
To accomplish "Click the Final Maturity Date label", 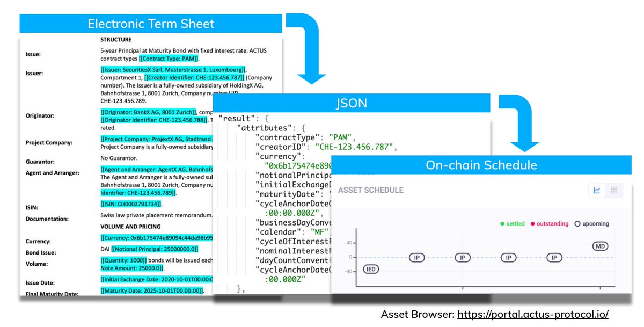I will [52, 293].
